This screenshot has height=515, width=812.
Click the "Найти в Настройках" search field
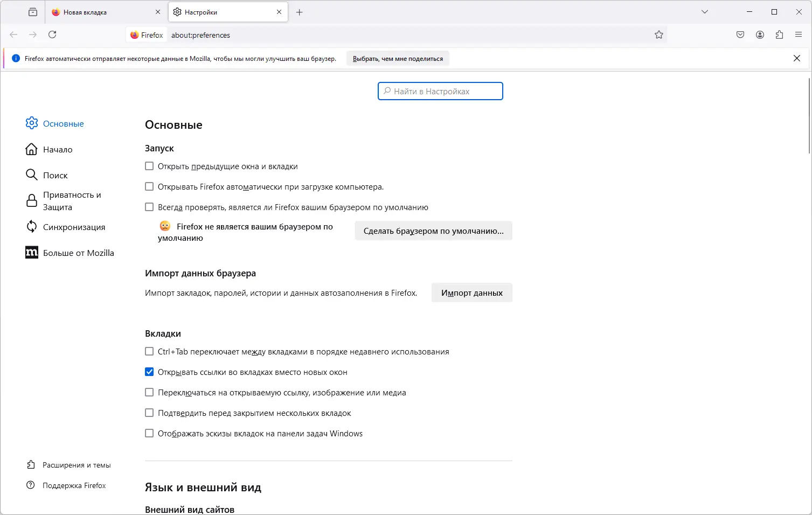[441, 92]
